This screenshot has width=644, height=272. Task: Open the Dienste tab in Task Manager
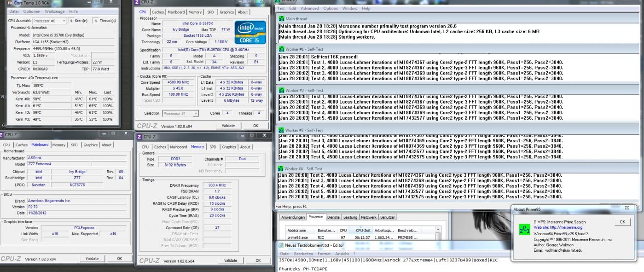click(x=333, y=217)
